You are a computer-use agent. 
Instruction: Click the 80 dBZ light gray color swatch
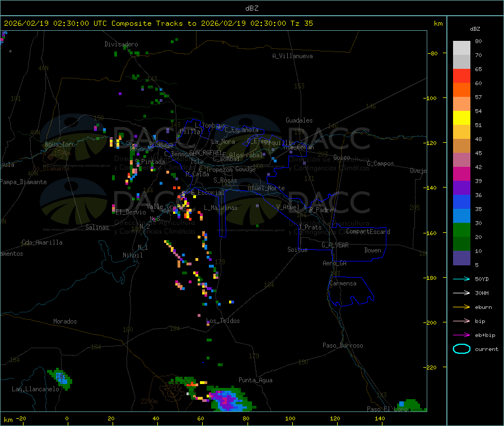[x=461, y=48]
